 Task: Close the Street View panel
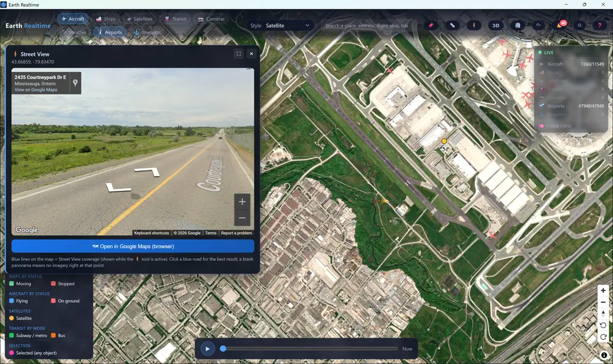(251, 54)
